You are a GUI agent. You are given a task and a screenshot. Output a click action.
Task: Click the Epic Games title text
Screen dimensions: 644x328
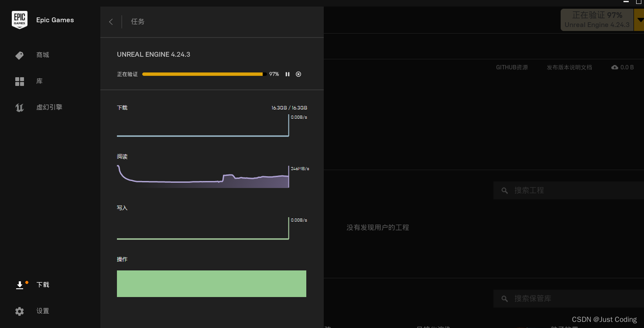55,20
